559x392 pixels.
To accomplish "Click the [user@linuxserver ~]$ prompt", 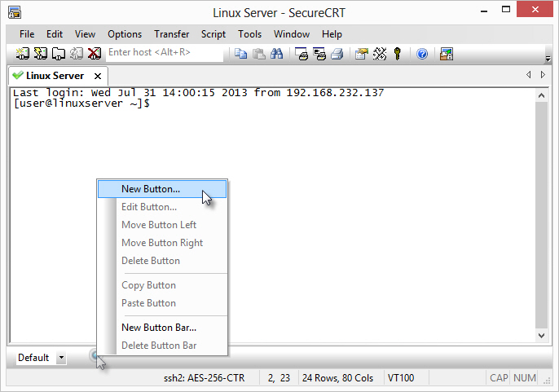I will coord(81,104).
